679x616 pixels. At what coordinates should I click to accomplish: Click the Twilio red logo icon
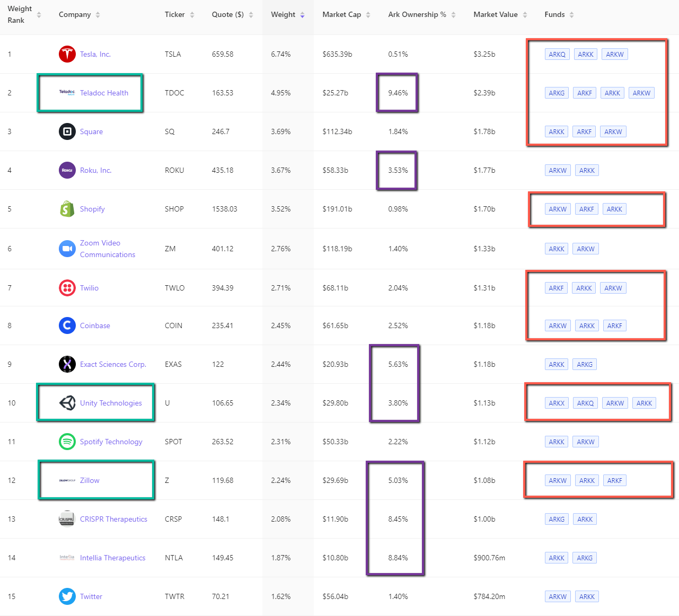tap(67, 288)
